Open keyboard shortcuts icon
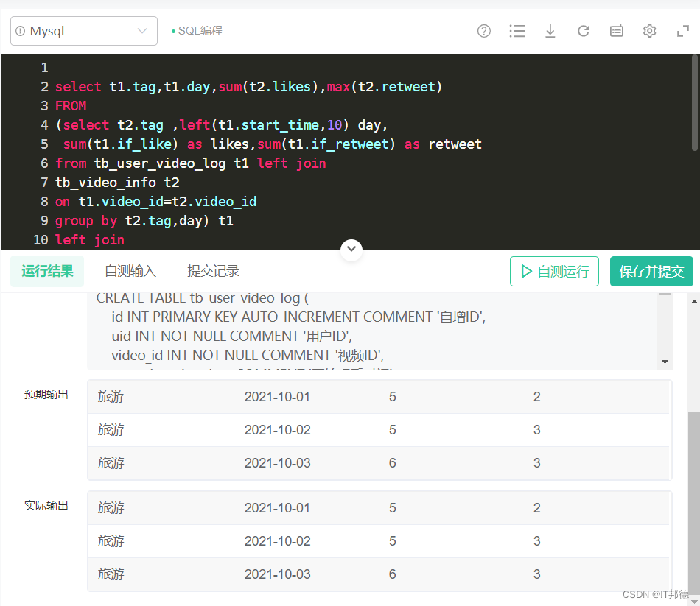 click(617, 31)
